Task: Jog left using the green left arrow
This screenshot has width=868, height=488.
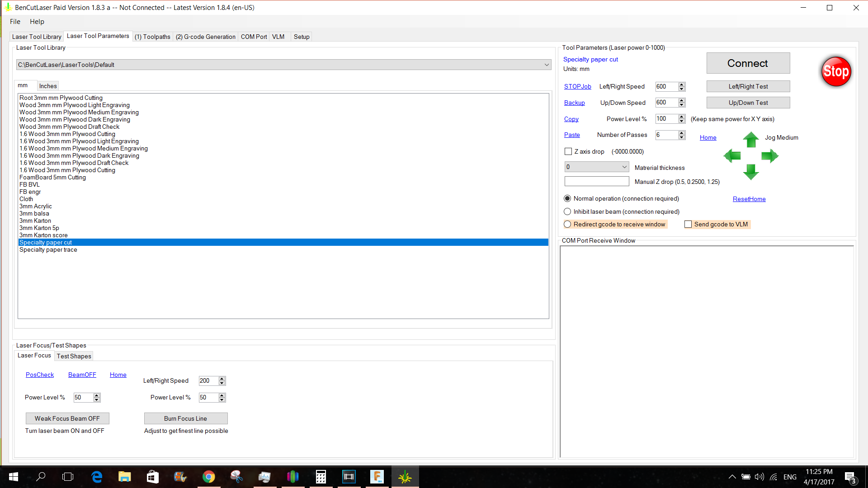Action: tap(733, 156)
